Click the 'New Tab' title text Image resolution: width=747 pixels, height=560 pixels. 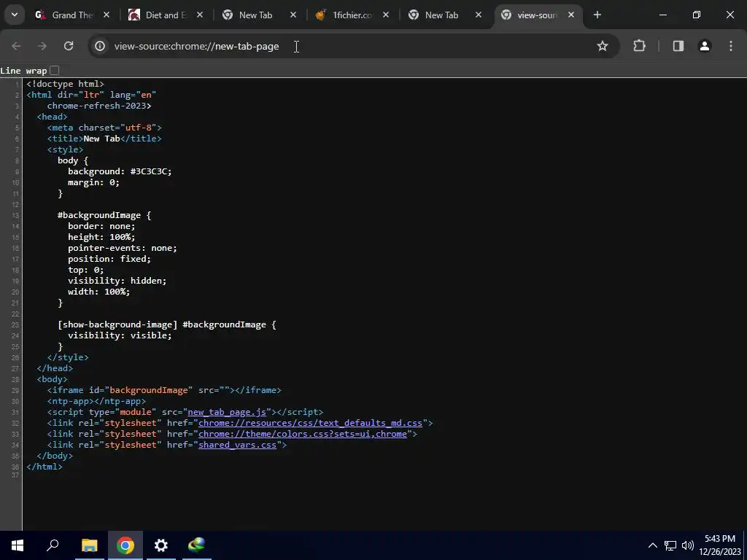[101, 139]
